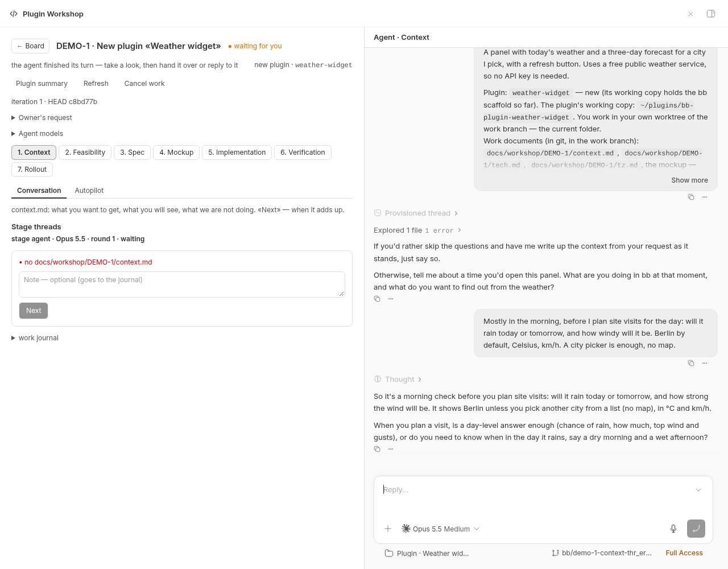Expand Agent models disclosure
Screen dimensions: 728x569
click(38, 134)
